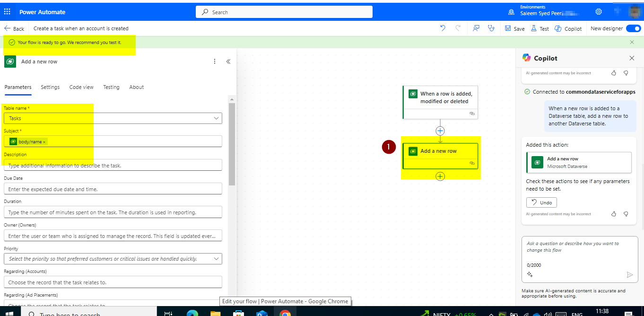Click the Regarding (Accounts) input field
Viewport: 644px width, 316px height.
(113, 282)
